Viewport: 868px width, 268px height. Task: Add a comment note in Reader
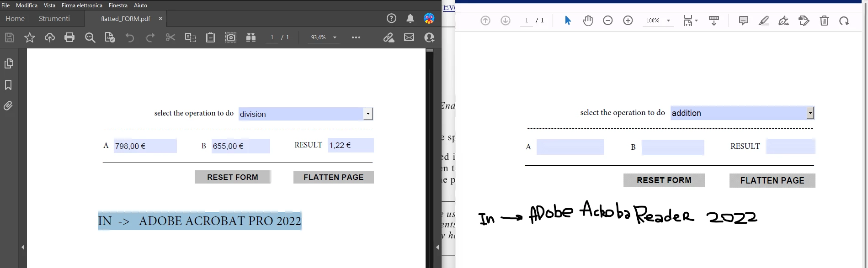pyautogui.click(x=744, y=21)
